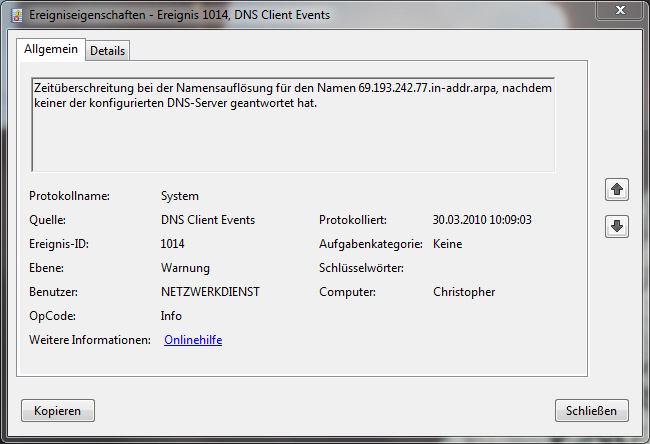This screenshot has width=650, height=444.
Task: Click the Kopieren button
Action: click(x=58, y=410)
